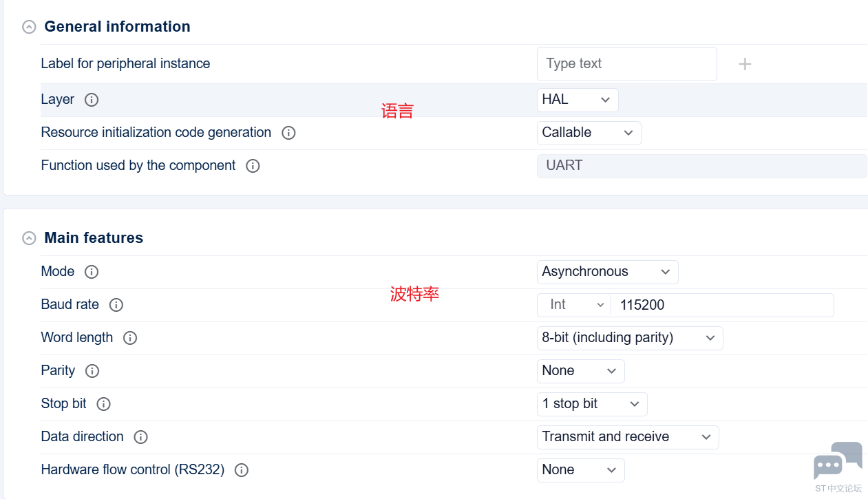868x499 pixels.
Task: Click the Stop bit label
Action: click(x=64, y=404)
